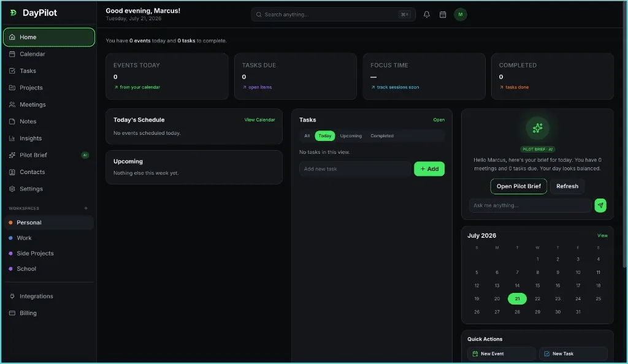Click the New Task quick action
The height and width of the screenshot is (364, 628).
[573, 354]
